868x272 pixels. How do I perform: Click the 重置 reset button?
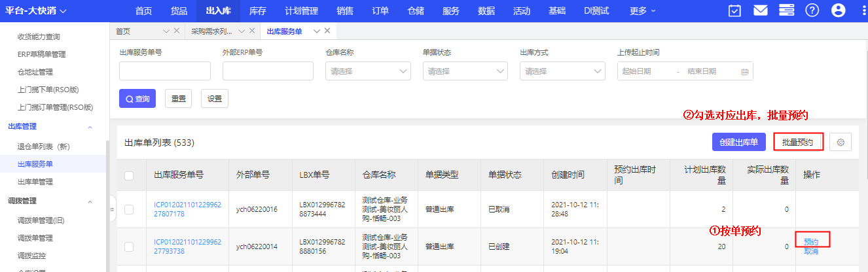click(179, 99)
